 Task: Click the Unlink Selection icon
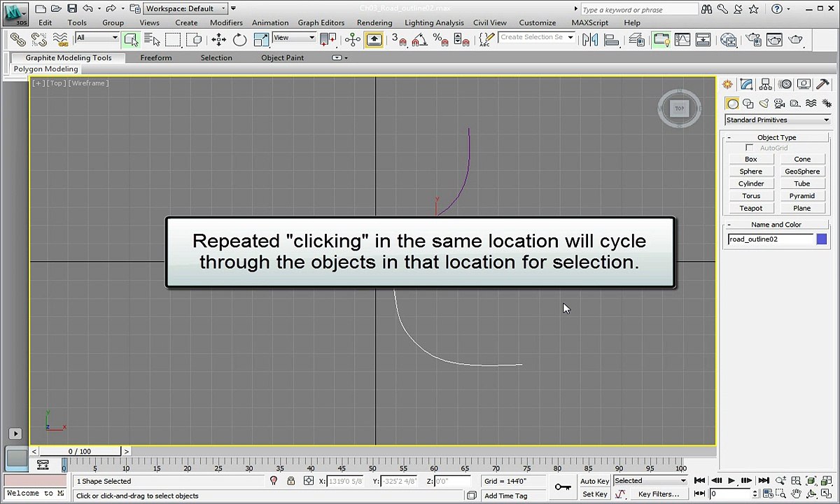point(39,39)
